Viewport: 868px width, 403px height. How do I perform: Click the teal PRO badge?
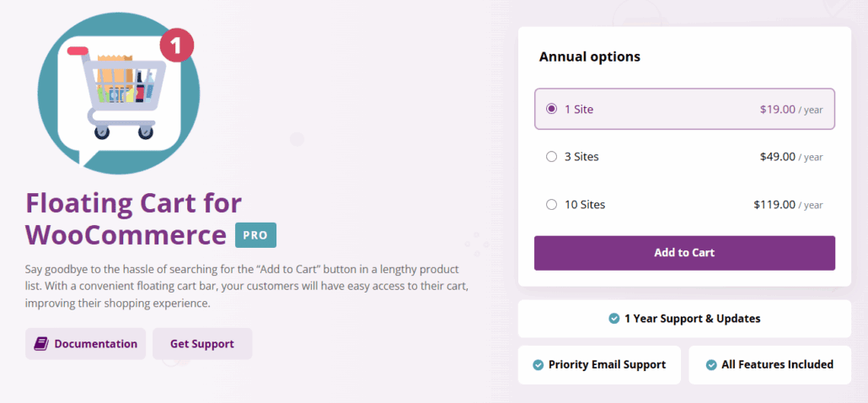(x=255, y=235)
